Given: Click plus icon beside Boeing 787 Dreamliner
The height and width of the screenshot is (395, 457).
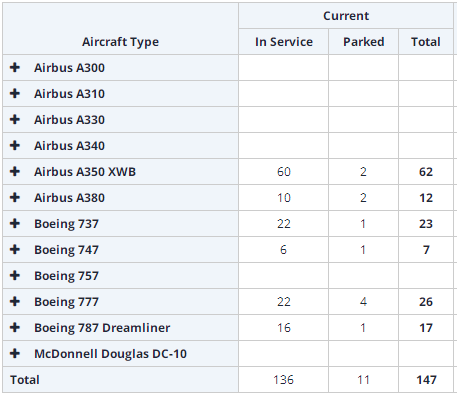Looking at the screenshot, I should (15, 327).
